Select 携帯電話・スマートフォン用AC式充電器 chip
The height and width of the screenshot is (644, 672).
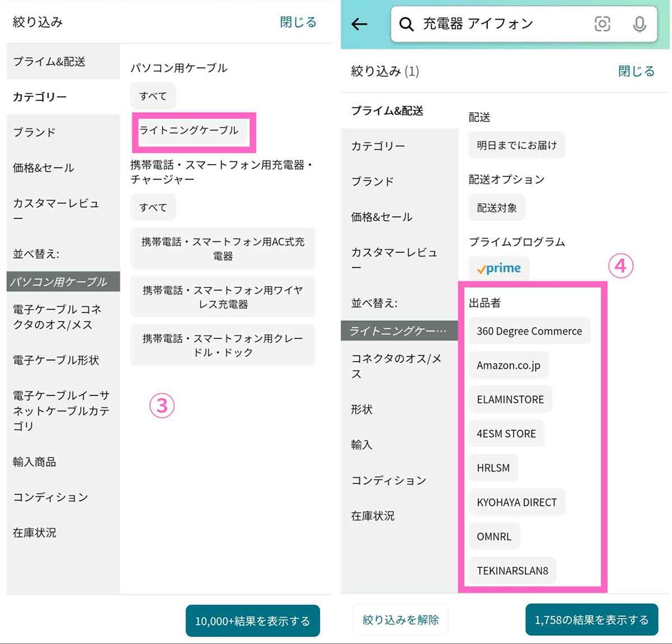click(x=223, y=249)
